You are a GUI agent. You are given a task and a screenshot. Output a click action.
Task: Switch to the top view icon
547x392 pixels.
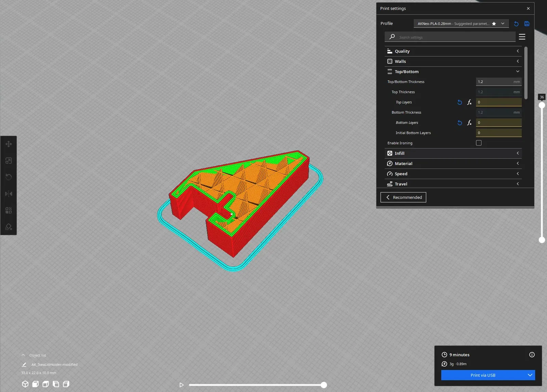45,384
